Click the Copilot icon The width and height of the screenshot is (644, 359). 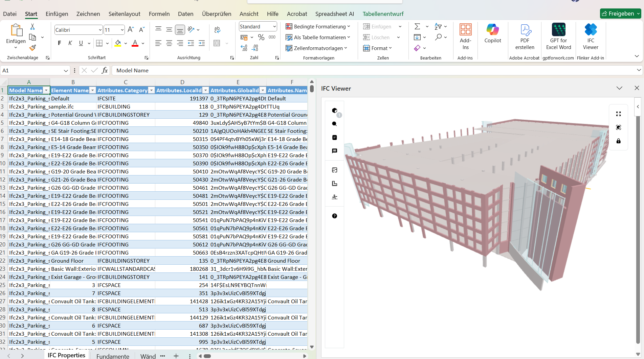click(x=493, y=34)
